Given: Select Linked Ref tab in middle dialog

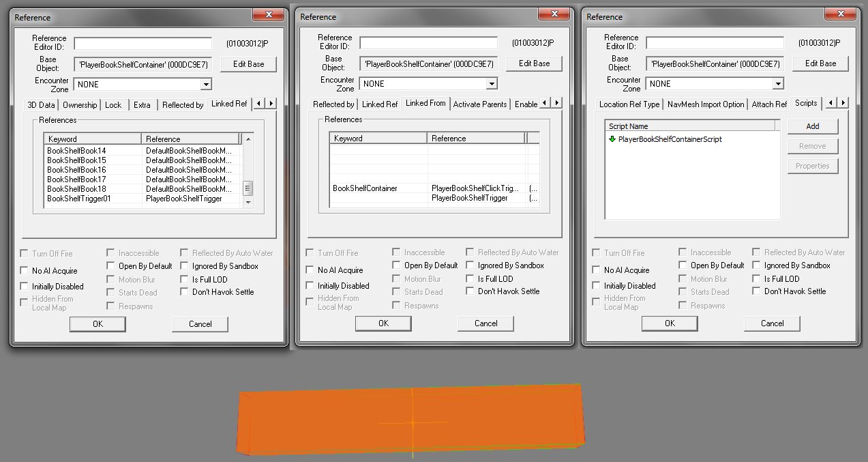Looking at the screenshot, I should click(x=380, y=104).
